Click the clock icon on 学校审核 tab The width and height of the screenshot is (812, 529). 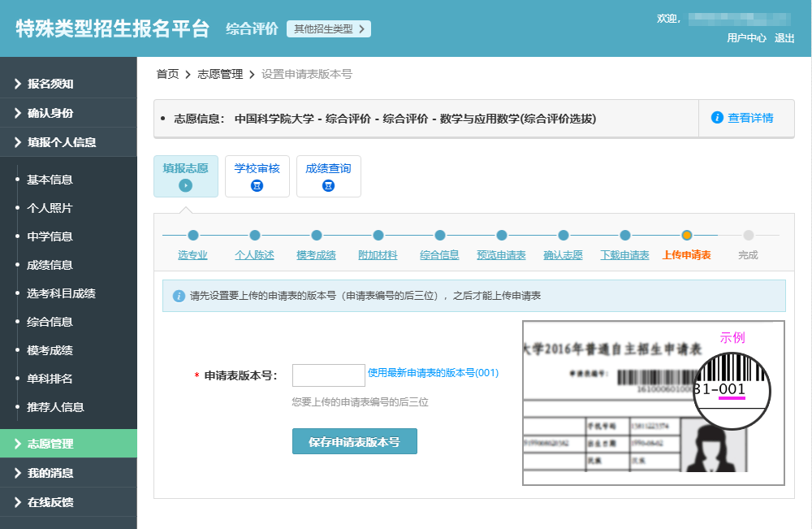click(257, 184)
